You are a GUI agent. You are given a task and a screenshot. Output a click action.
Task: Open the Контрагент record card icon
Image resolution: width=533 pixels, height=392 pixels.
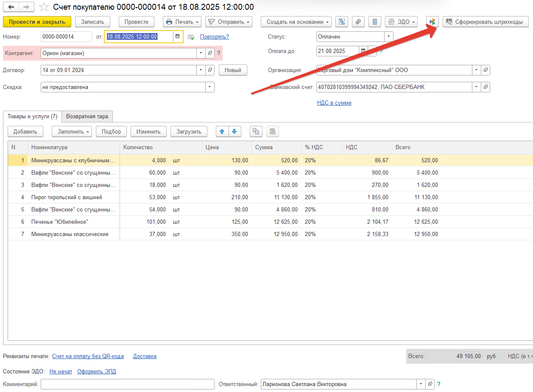pos(210,53)
